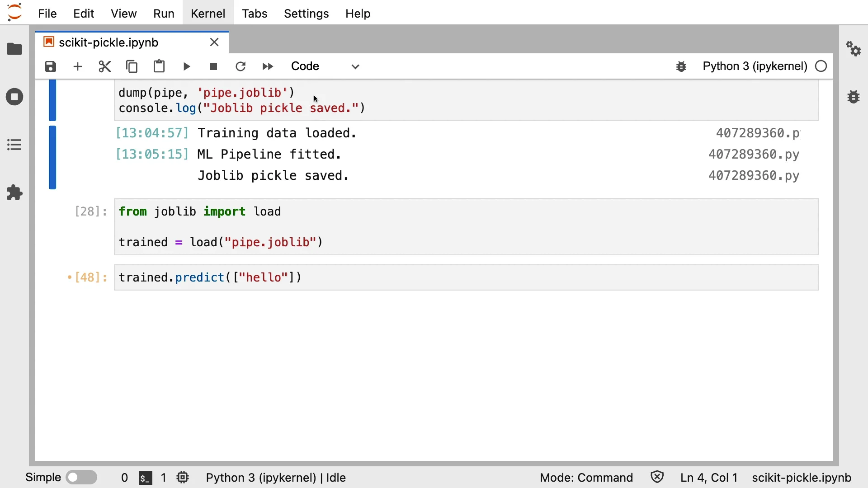Click the Ln 4, Col 1 status item

[x=709, y=478]
